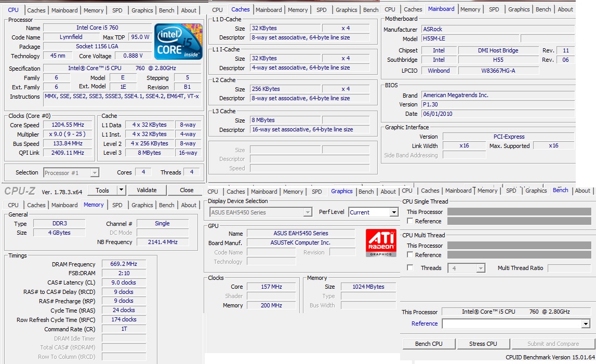The image size is (596, 364).
Task: Click the CPU Single Thread This Processor bar
Action: pyautogui.click(x=519, y=212)
